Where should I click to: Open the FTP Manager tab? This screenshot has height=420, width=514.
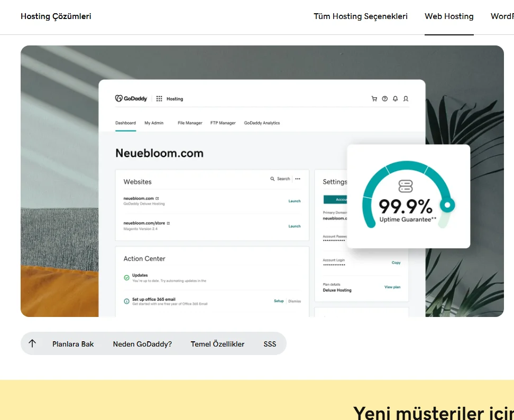[x=223, y=123]
